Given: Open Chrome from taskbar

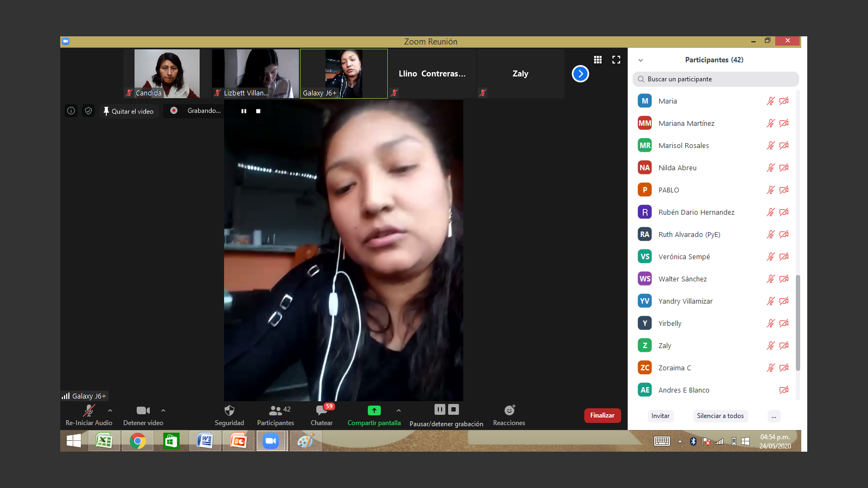Looking at the screenshot, I should point(138,441).
